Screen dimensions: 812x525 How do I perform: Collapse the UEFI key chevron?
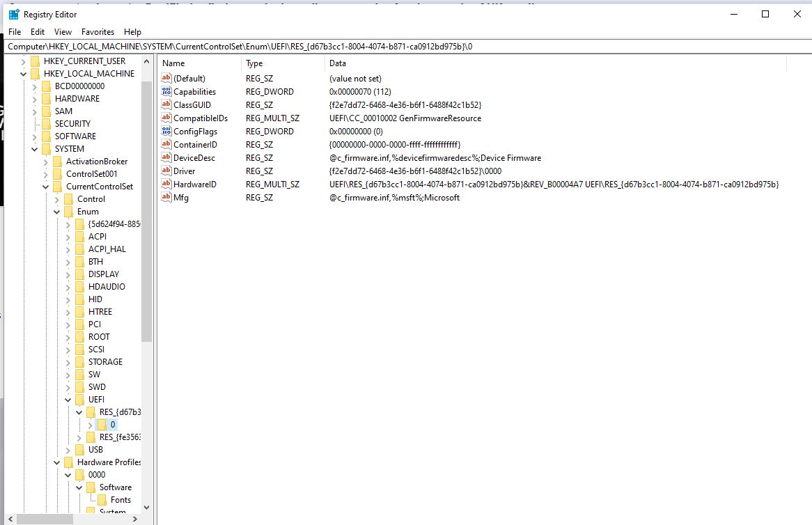(68, 400)
